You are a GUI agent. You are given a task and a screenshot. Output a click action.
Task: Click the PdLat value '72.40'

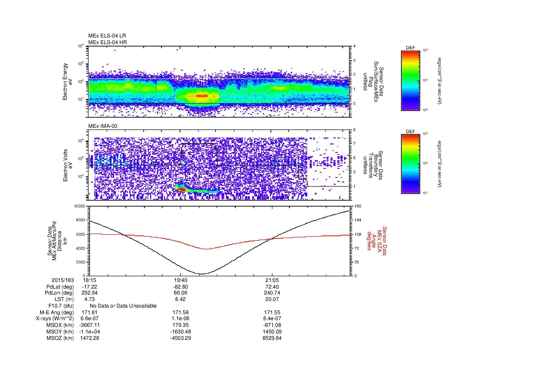[x=272, y=287]
